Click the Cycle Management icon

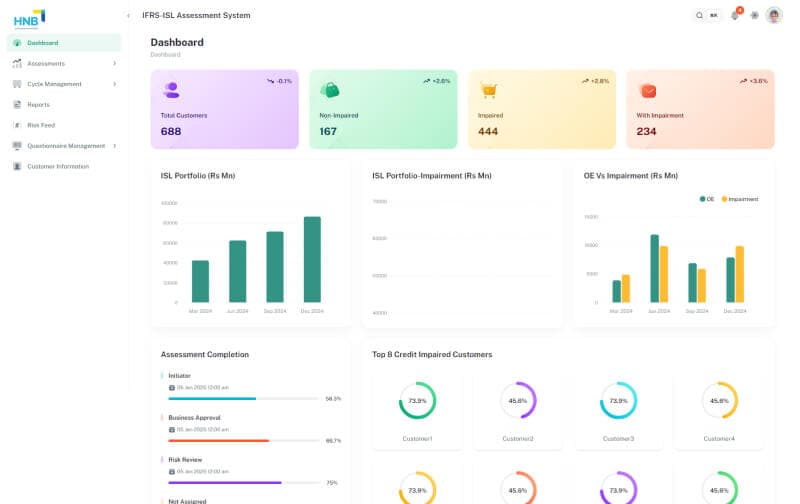[17, 84]
